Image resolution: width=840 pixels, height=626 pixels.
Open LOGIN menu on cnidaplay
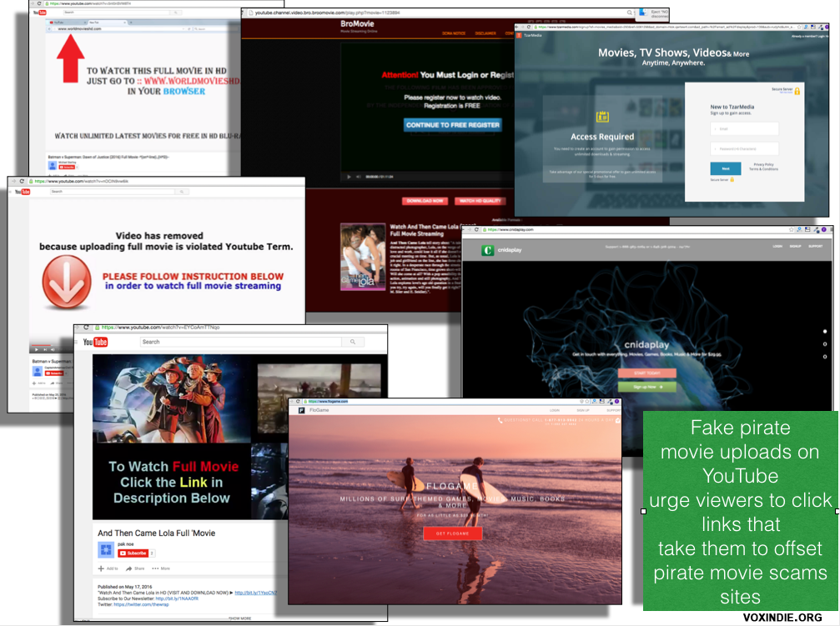click(777, 247)
